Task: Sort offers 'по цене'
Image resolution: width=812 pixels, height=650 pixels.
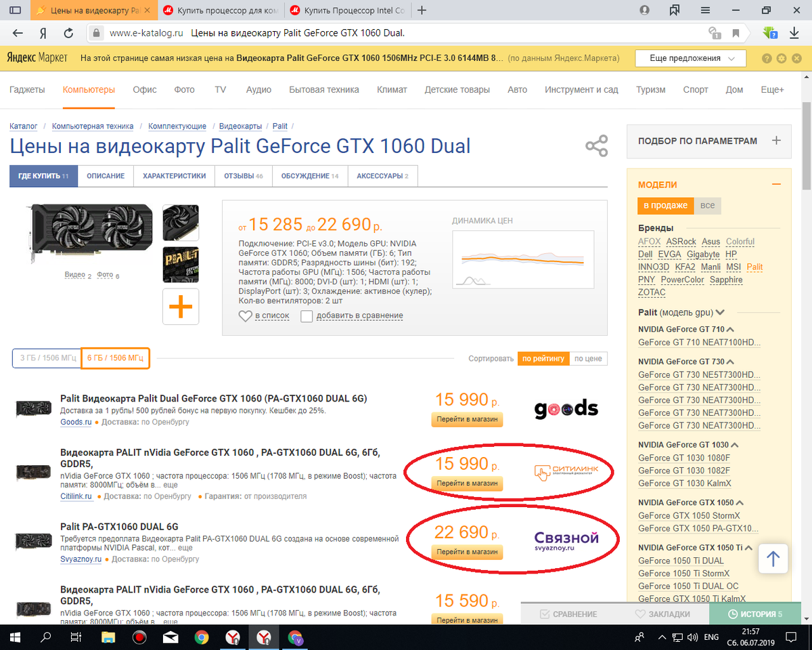Action: (x=588, y=359)
